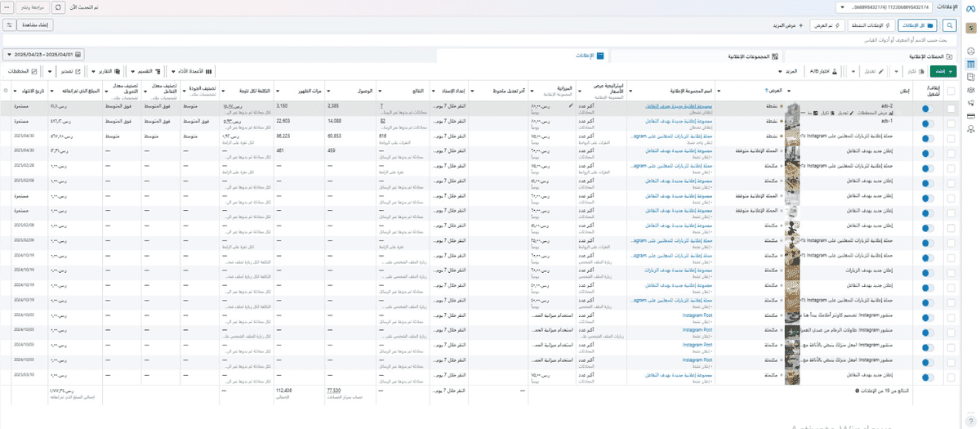
Task: Click the column customization circle icon
Action: click(x=6, y=91)
